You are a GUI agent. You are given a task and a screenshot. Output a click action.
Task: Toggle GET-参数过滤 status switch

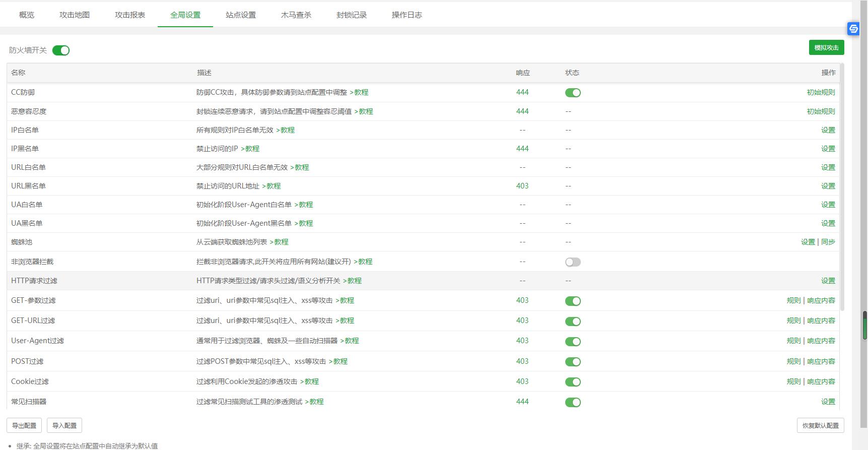pos(573,301)
